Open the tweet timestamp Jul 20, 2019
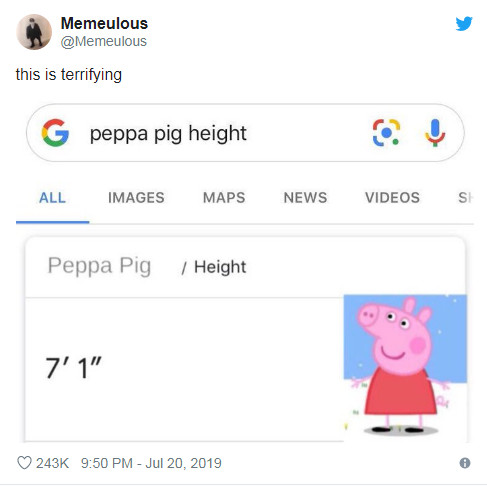The width and height of the screenshot is (487, 486). [151, 463]
